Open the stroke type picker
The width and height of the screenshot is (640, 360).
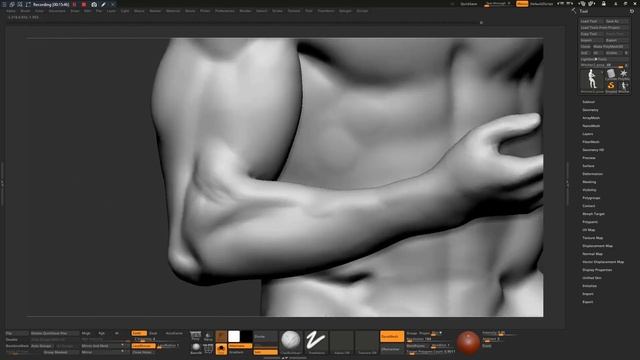[316, 342]
